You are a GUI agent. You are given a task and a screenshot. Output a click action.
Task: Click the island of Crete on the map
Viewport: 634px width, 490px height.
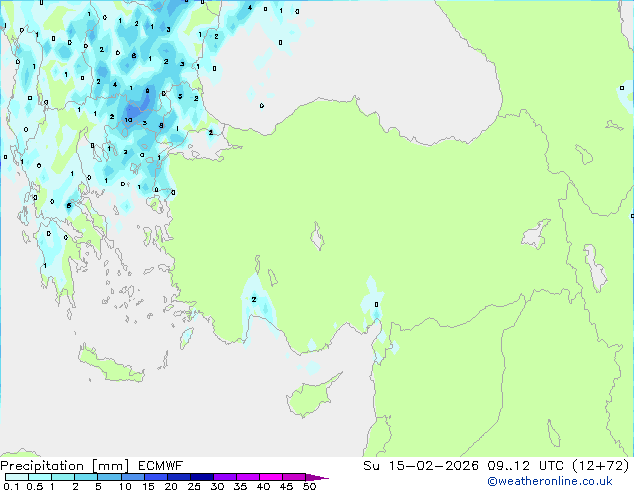(x=111, y=366)
